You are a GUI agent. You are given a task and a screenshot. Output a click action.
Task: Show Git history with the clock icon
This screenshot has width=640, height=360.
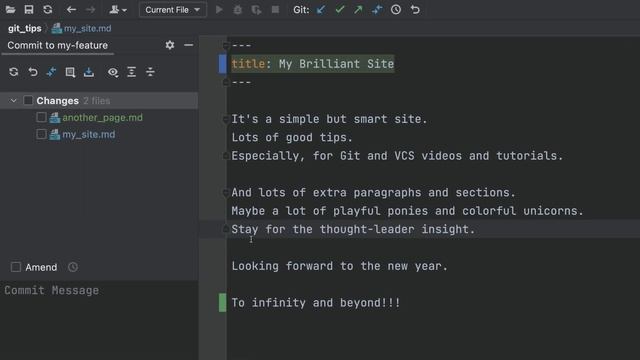pos(396,9)
